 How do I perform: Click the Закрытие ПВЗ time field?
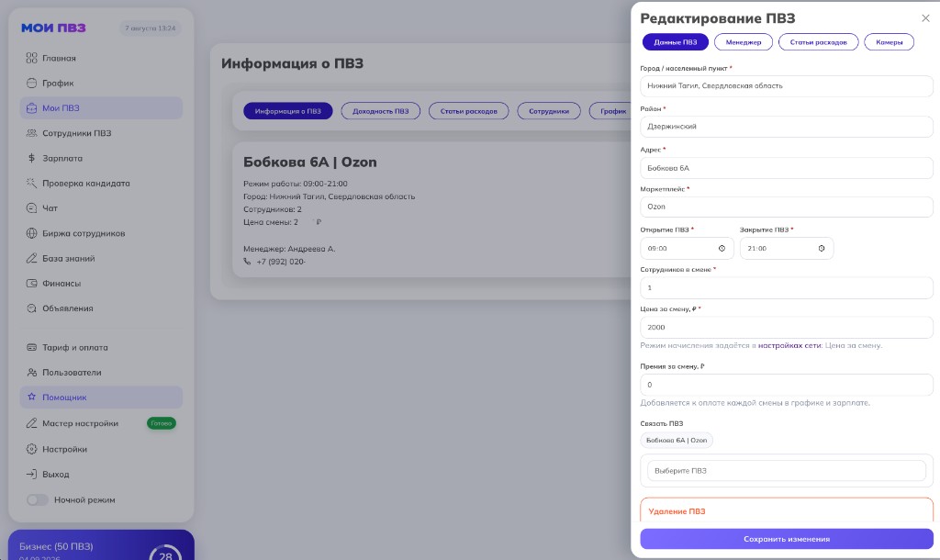click(787, 248)
